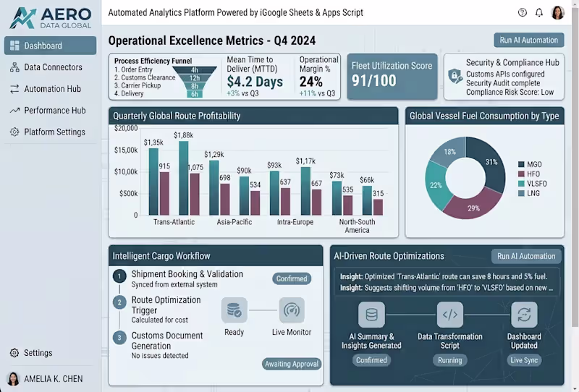Viewport: 579px width, 392px height.
Task: Click the HFO legend swatch
Action: [x=521, y=174]
